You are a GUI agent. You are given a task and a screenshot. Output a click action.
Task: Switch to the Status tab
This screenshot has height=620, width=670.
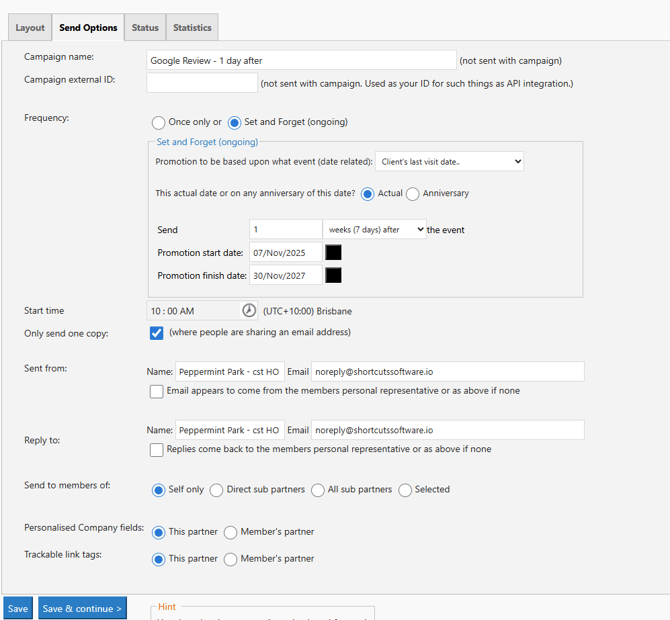145,28
